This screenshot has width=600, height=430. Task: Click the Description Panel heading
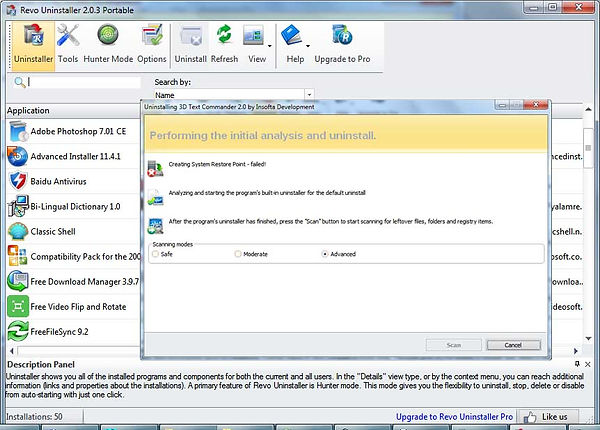tap(41, 364)
